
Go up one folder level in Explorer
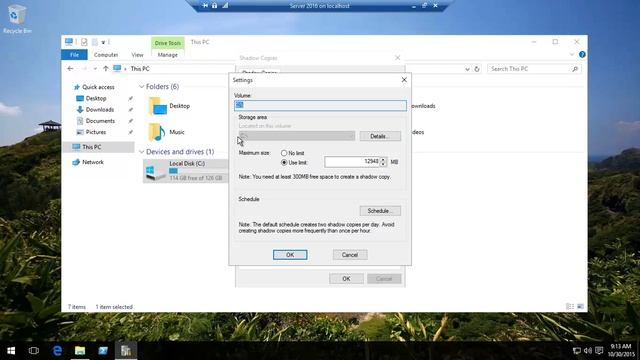point(106,69)
